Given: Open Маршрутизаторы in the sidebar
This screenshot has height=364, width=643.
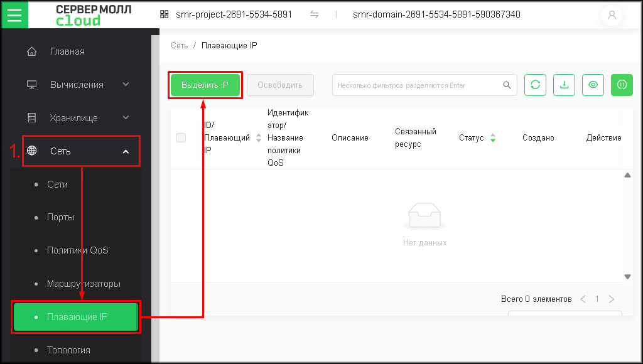Looking at the screenshot, I should tap(83, 284).
